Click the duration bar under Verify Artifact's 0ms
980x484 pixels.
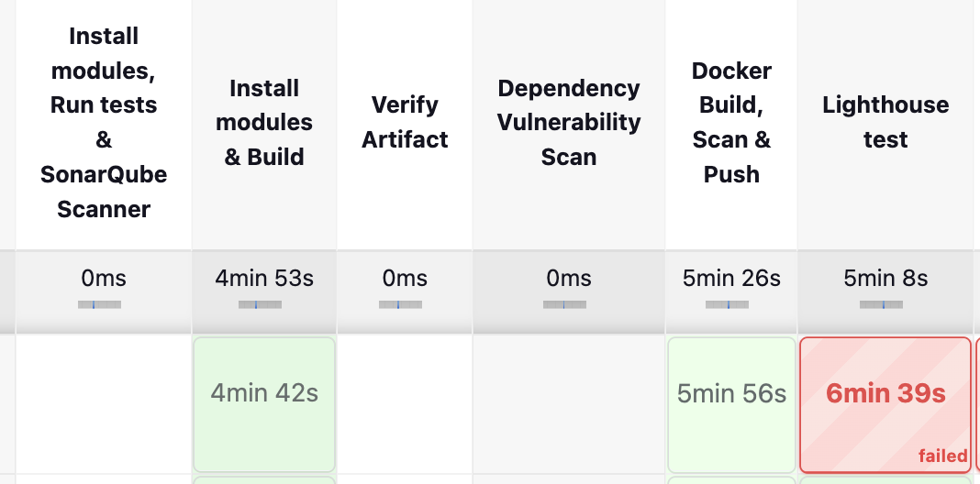point(401,304)
